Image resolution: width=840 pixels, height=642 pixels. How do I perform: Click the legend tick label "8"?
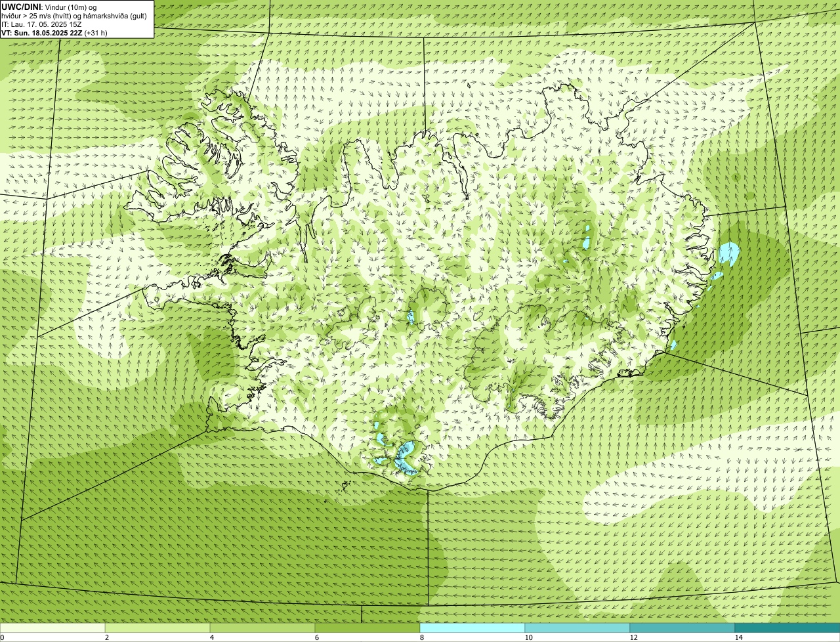pos(421,637)
